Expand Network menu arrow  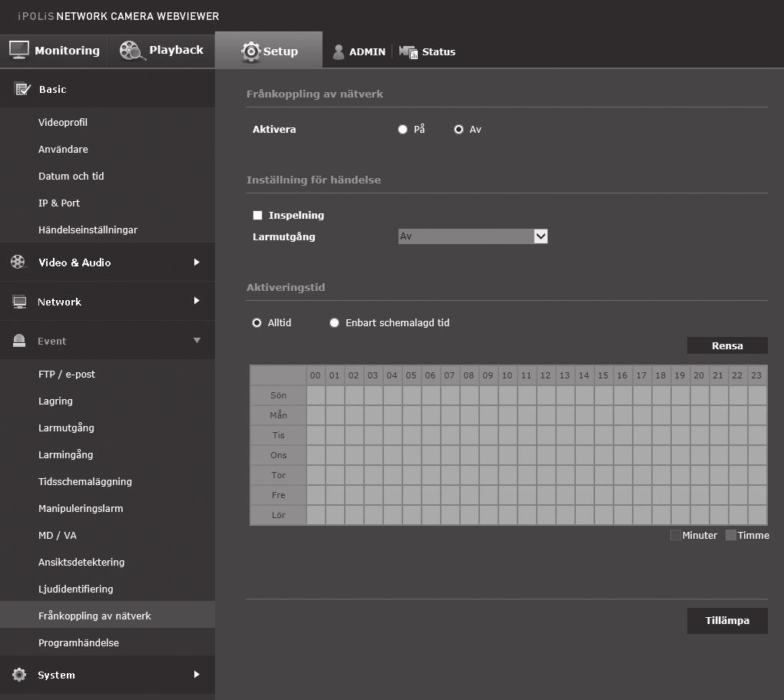[x=197, y=300]
